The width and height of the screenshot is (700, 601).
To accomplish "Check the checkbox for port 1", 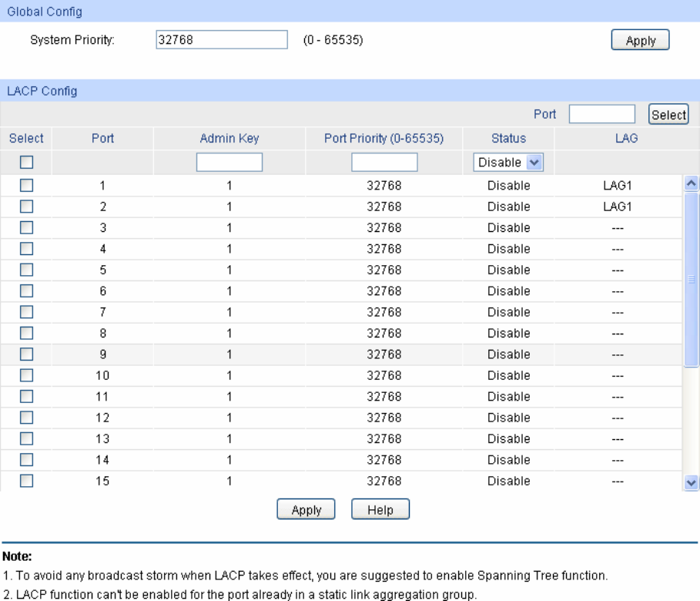I will 27,186.
